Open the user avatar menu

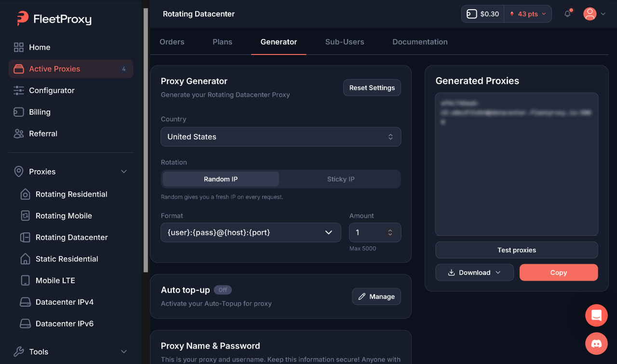(590, 14)
